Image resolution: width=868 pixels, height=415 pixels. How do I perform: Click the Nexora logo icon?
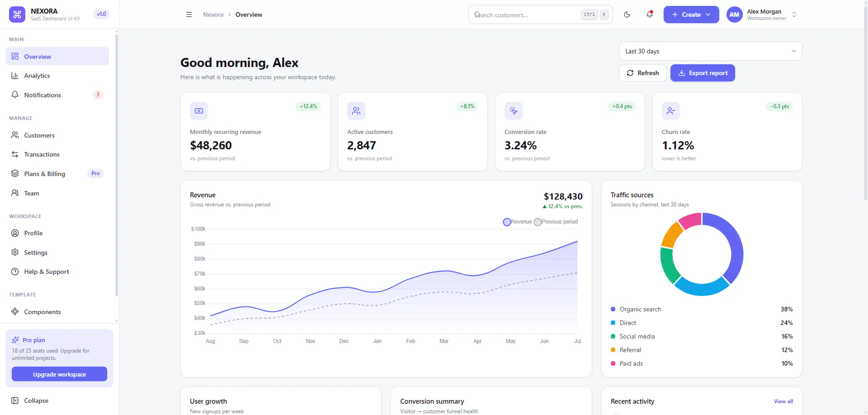pos(17,14)
